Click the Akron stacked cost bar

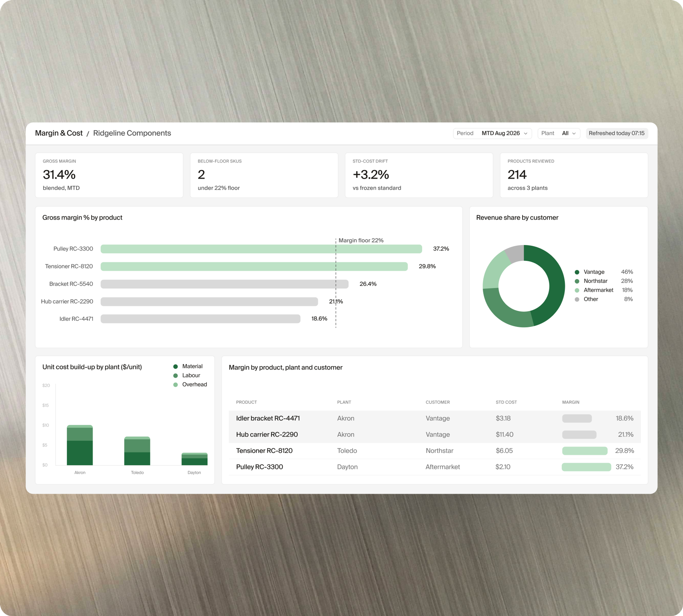coord(80,445)
